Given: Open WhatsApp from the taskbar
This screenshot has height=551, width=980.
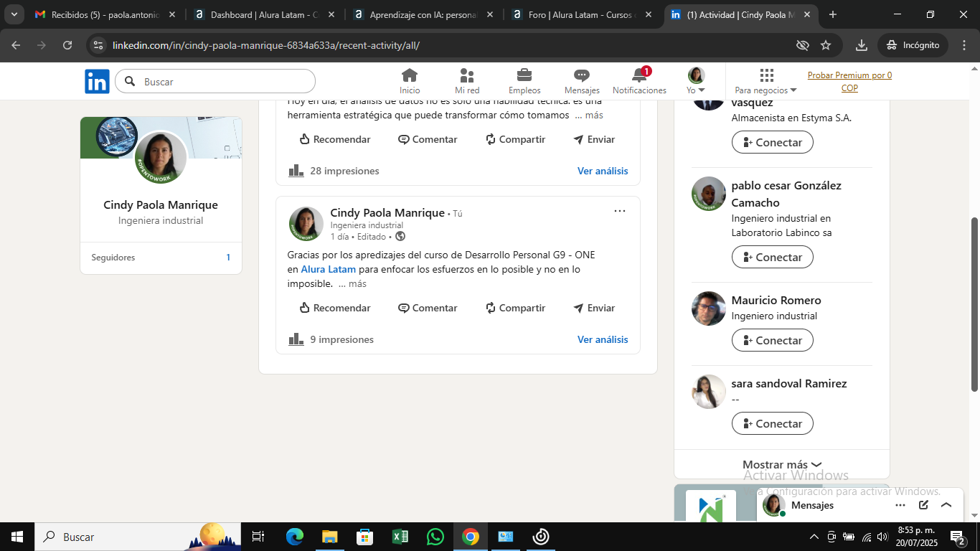Looking at the screenshot, I should tap(435, 537).
